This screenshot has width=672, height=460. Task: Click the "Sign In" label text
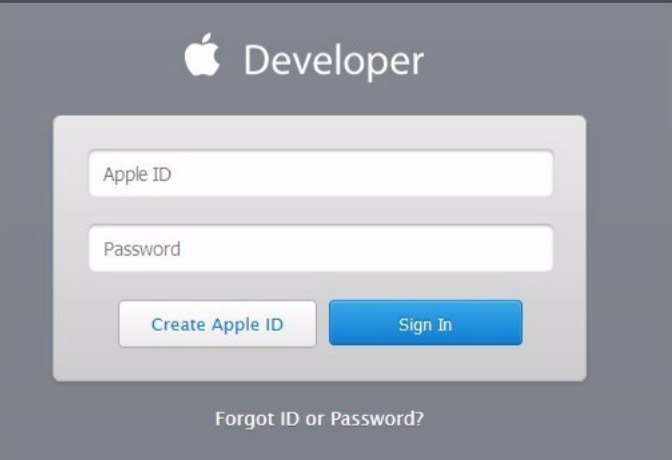click(425, 325)
